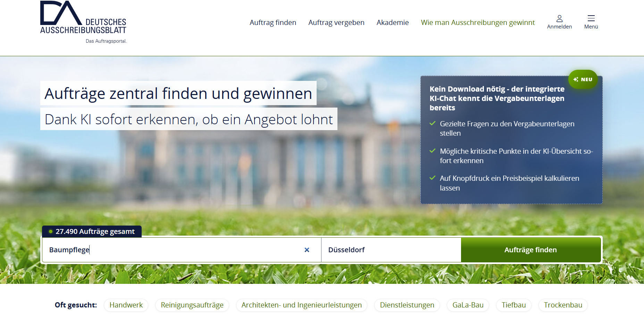Go to the Akademie menu item
Image resolution: width=644 pixels, height=330 pixels.
[393, 23]
